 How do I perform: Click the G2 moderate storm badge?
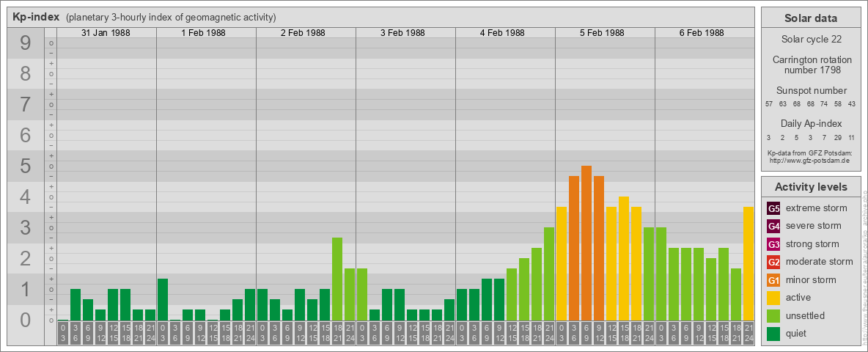(773, 262)
